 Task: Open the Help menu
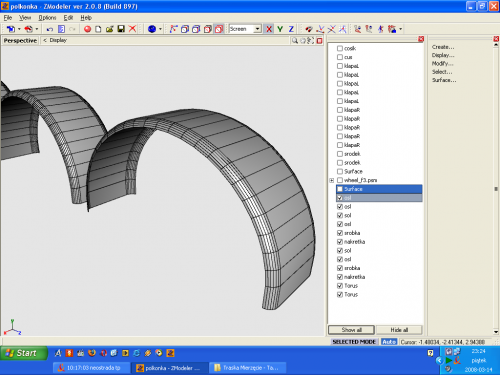coord(86,18)
